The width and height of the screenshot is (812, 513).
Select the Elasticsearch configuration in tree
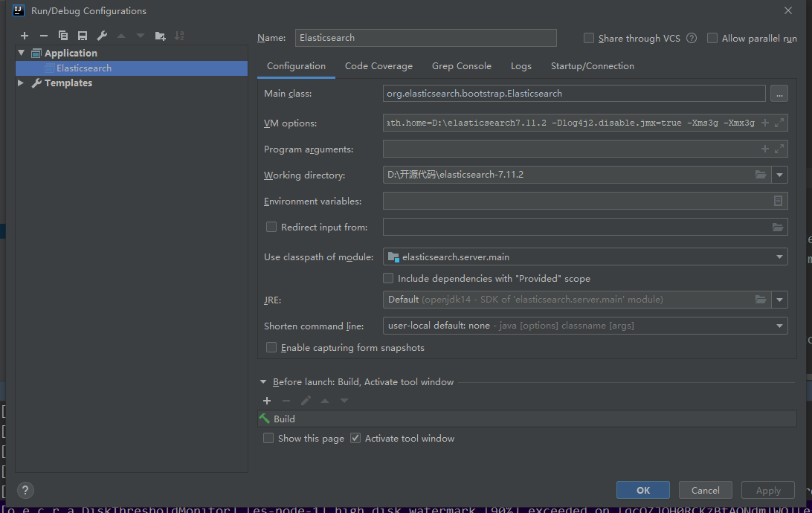pos(132,68)
